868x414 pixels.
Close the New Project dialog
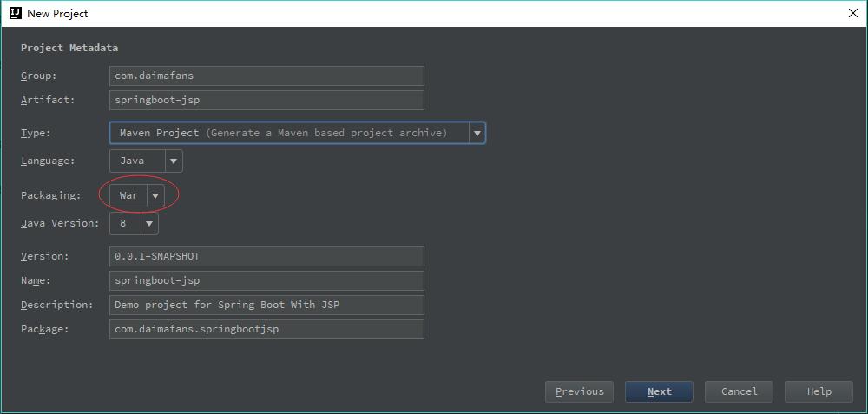click(852, 13)
